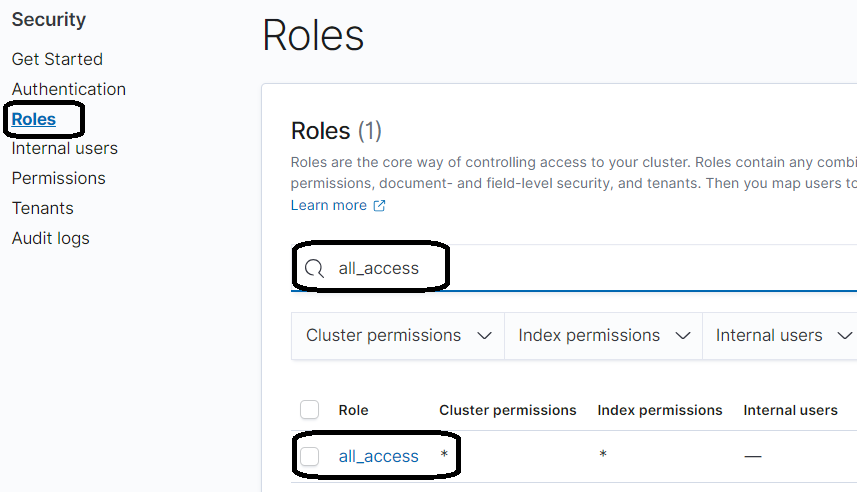Click the Internal users filter chevron
Viewport: 857px width, 492px height.
(x=844, y=336)
